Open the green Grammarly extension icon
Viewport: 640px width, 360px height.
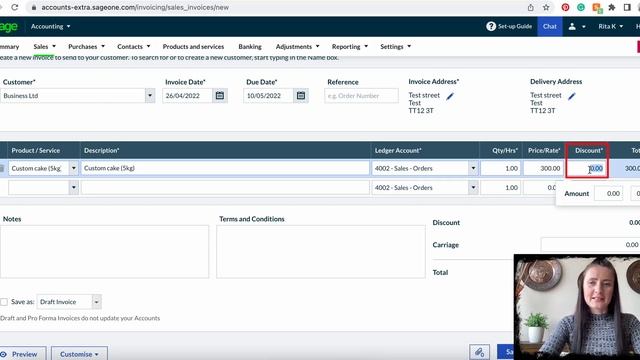581,7
